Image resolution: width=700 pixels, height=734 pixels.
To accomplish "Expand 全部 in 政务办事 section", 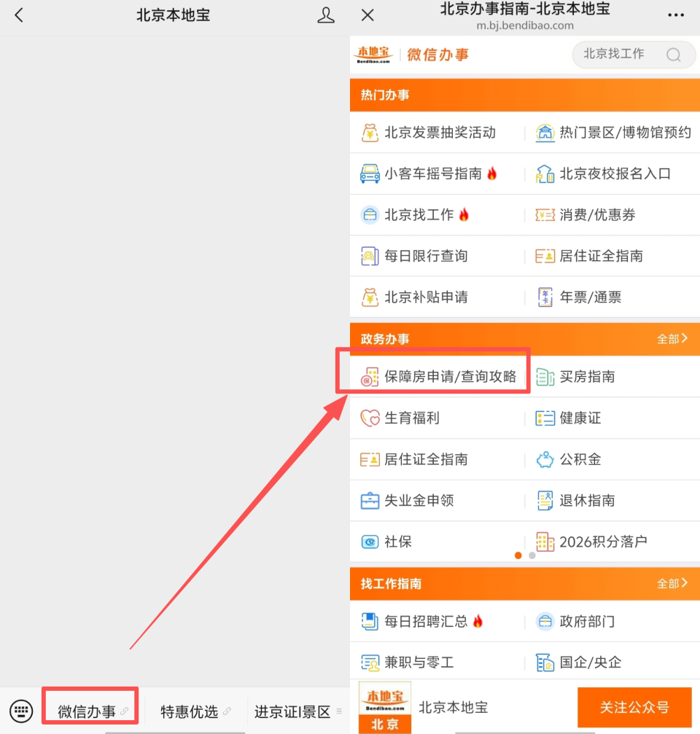I will coord(672,338).
